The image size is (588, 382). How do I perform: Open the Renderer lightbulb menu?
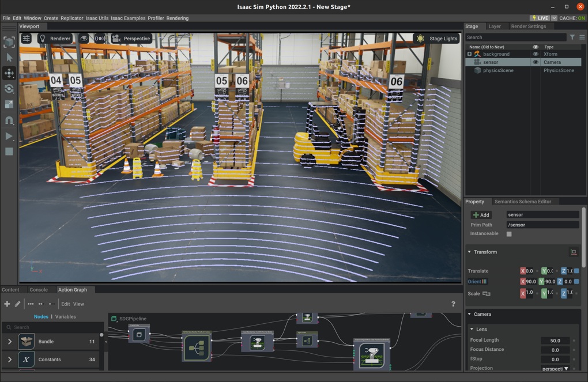point(55,38)
